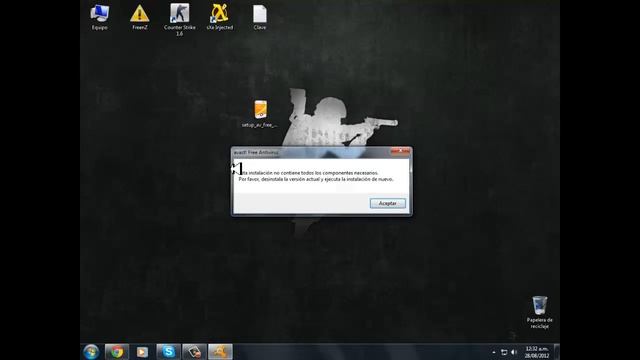Open Google Chrome from the taskbar
Screen dimensions: 640x360
coord(117,352)
